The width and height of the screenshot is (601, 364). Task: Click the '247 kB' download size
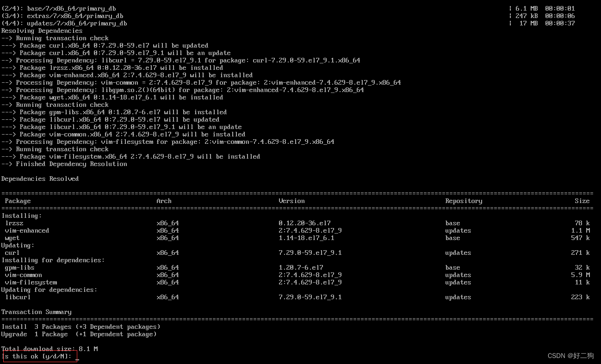pos(527,16)
